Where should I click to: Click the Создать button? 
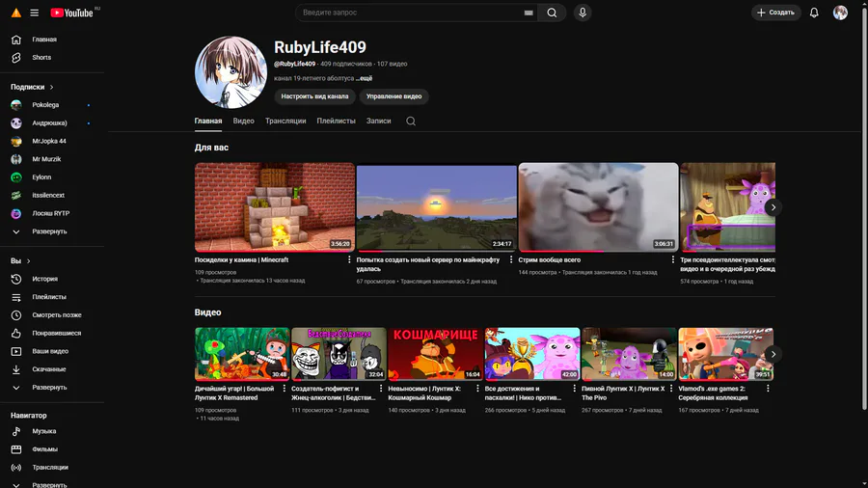[775, 13]
